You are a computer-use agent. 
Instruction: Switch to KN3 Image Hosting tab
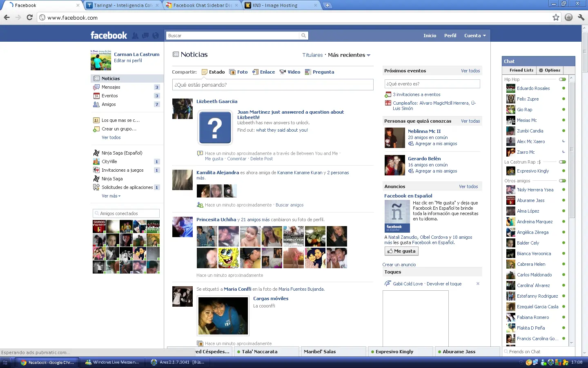click(281, 5)
